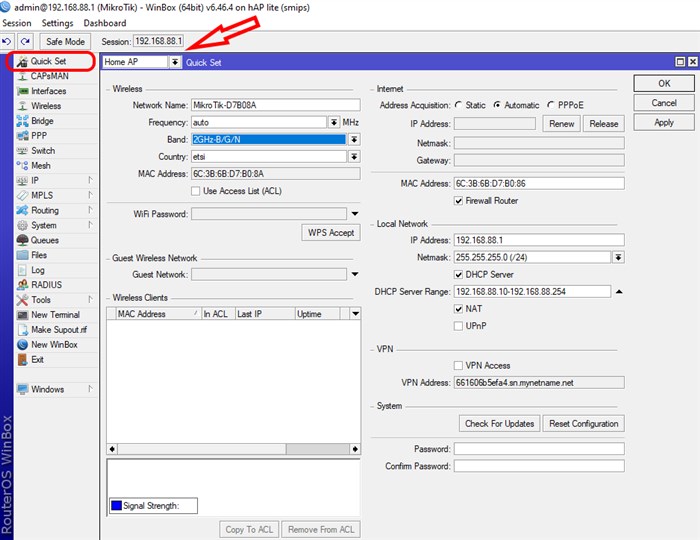Click the Network Name input field
700x540 pixels.
click(275, 105)
